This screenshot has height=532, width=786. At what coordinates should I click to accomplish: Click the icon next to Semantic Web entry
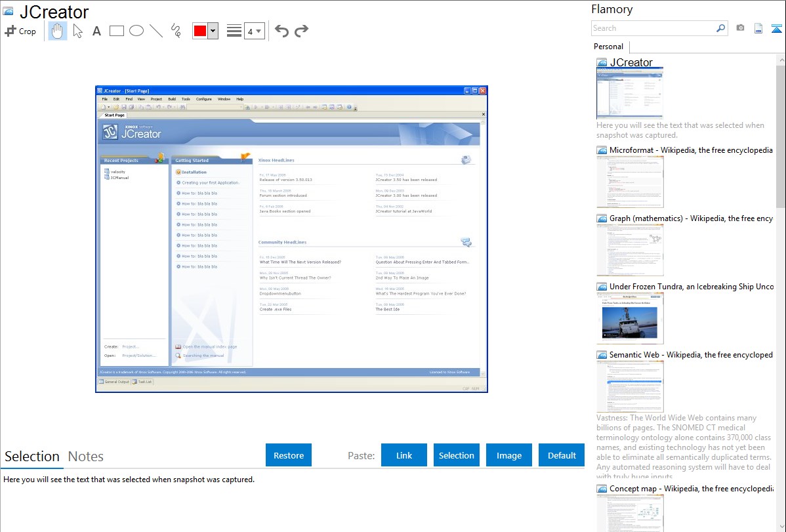[602, 355]
